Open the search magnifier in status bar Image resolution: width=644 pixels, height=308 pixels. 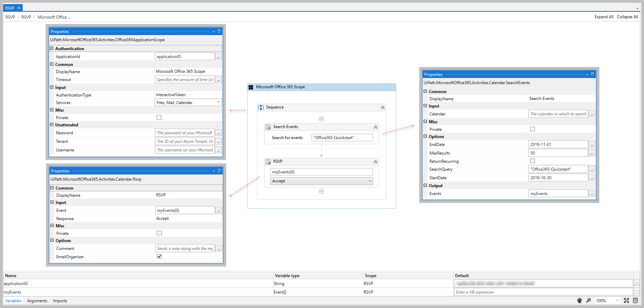(588, 300)
